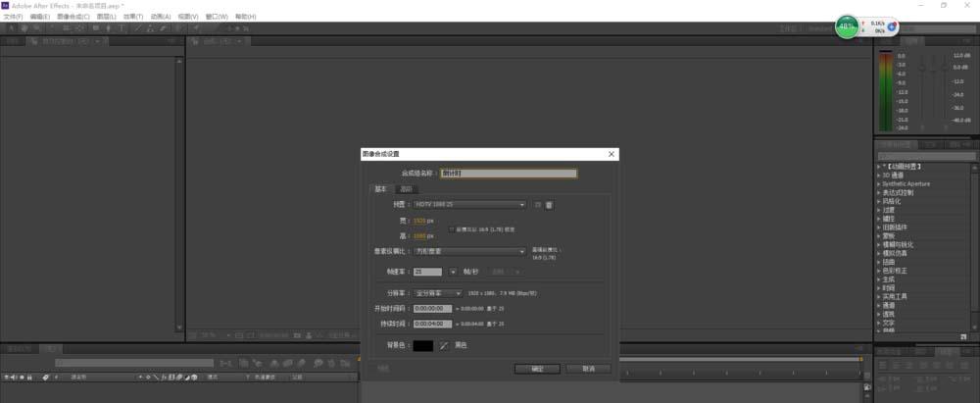Select the Pen tool in the toolbar
Screen dimensions: 980x403
pyautogui.click(x=109, y=28)
